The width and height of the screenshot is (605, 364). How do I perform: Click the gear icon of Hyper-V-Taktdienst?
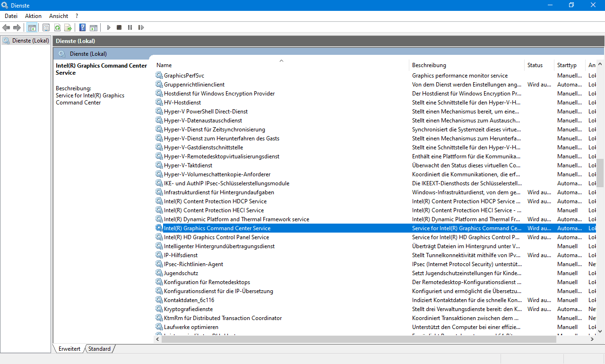pos(159,165)
